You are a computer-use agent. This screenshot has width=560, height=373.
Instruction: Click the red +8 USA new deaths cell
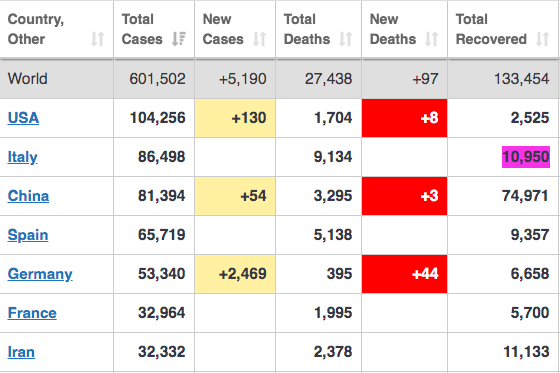click(404, 118)
